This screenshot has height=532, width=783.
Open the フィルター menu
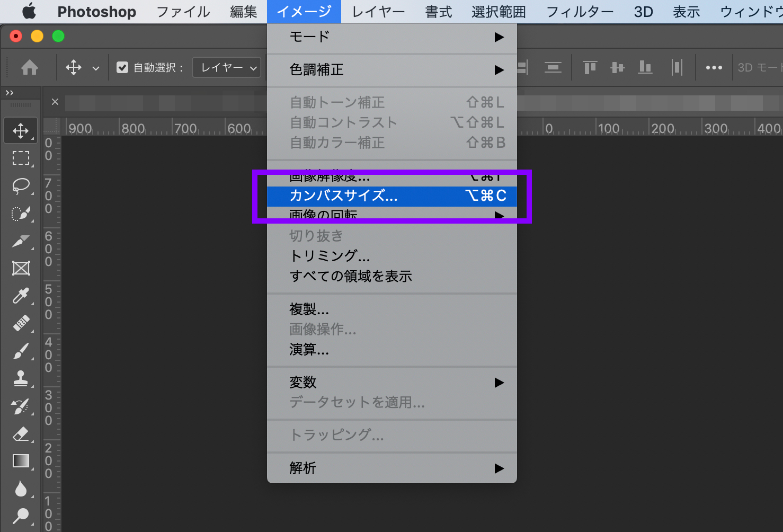pos(580,12)
